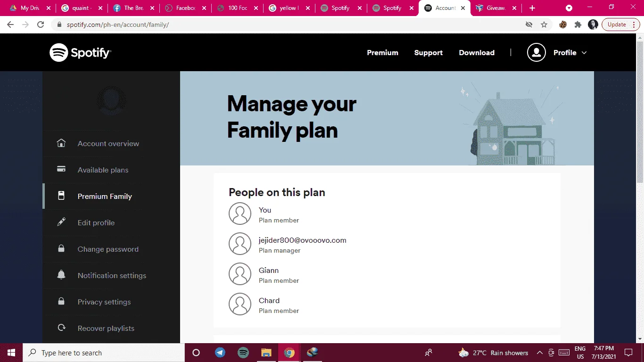This screenshot has height=362, width=644.
Task: Open the Rain showers weather widget
Action: (493, 353)
